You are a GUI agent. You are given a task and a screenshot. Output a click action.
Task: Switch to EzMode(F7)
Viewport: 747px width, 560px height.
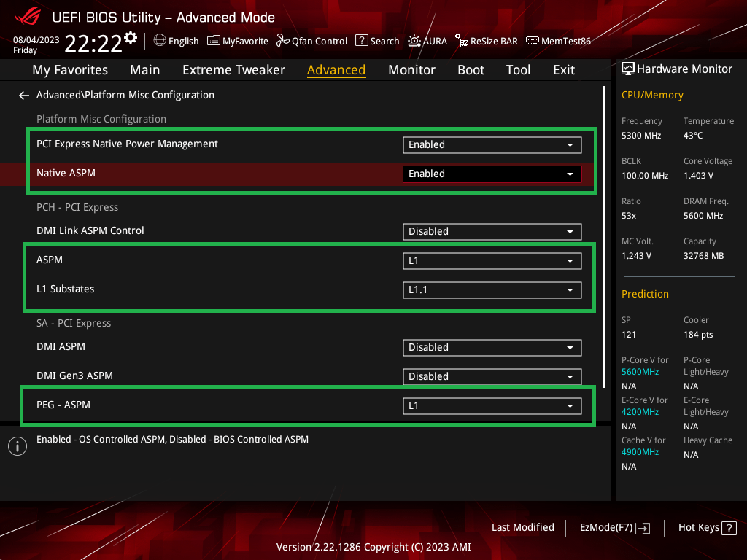click(x=614, y=528)
